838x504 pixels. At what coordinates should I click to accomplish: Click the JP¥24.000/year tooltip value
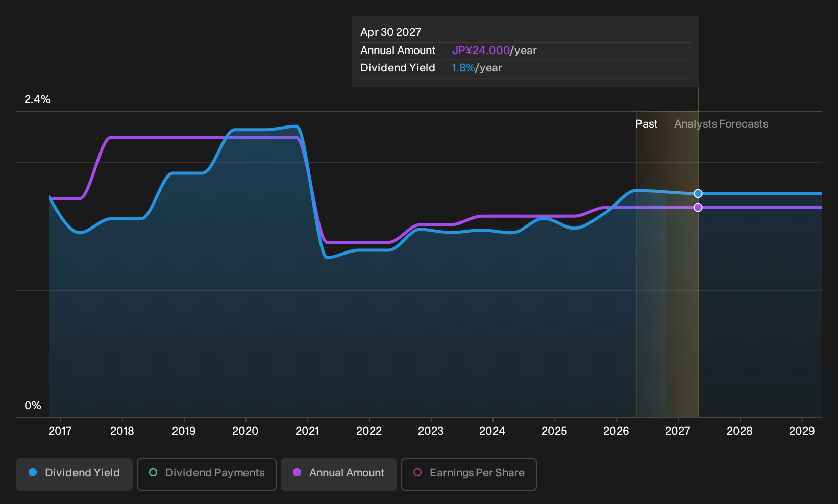coord(494,51)
